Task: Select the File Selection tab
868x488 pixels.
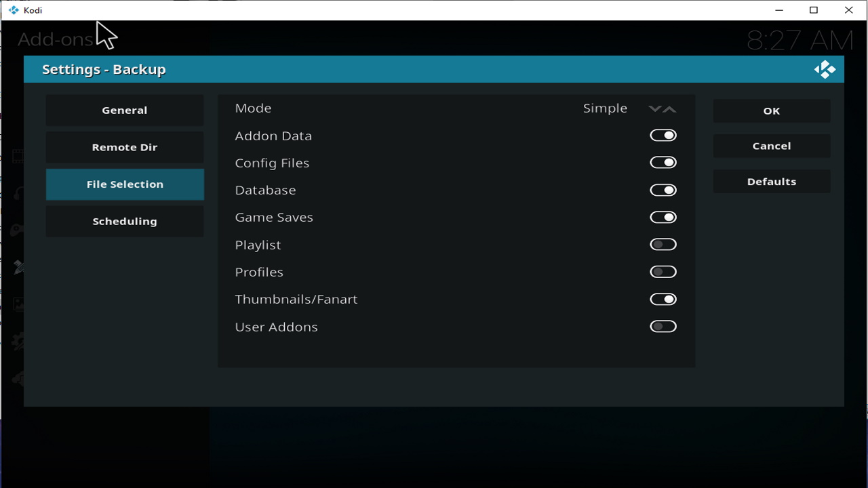Action: (x=125, y=184)
